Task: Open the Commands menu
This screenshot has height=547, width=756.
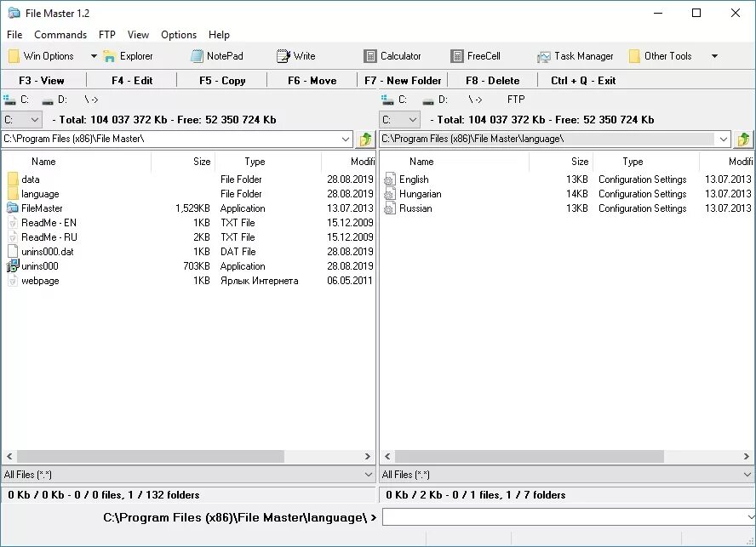Action: point(60,35)
